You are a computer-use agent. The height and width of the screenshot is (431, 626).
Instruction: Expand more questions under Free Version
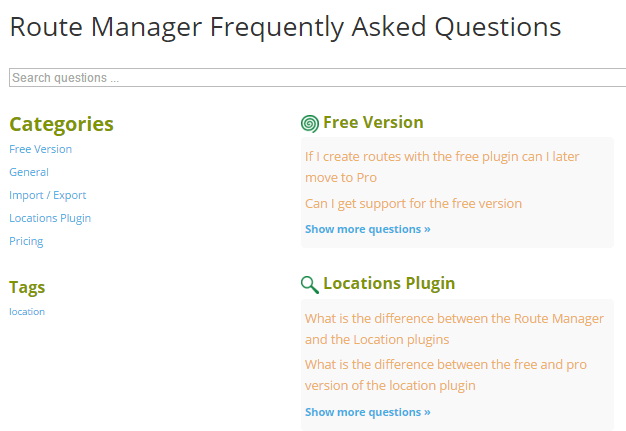pos(367,229)
